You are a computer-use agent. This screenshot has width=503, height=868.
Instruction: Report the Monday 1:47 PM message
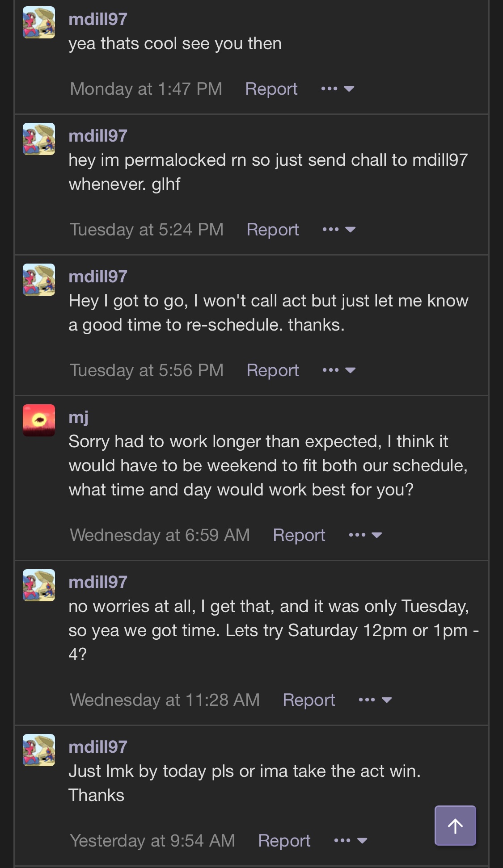pyautogui.click(x=271, y=89)
